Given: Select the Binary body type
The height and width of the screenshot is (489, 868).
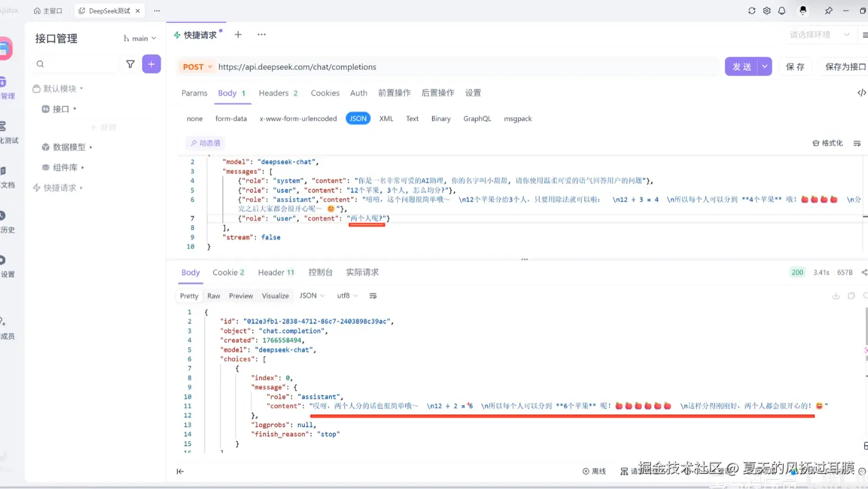Looking at the screenshot, I should pyautogui.click(x=441, y=119).
